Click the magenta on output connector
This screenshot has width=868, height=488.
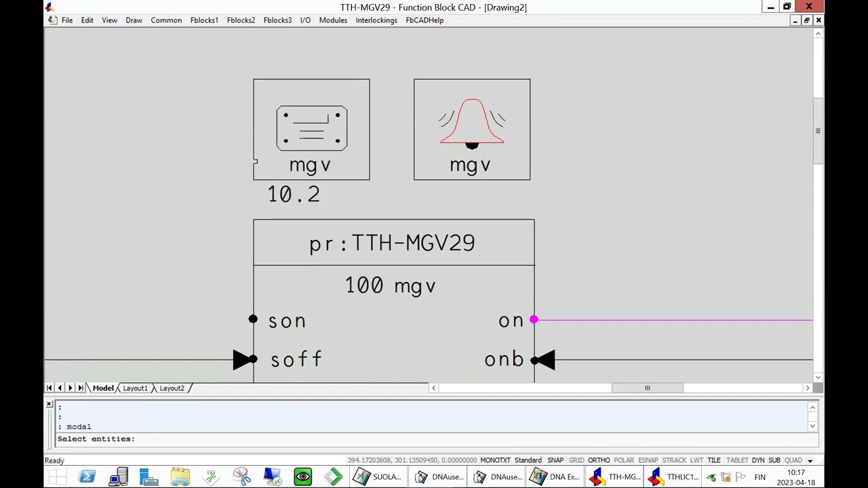tap(534, 319)
